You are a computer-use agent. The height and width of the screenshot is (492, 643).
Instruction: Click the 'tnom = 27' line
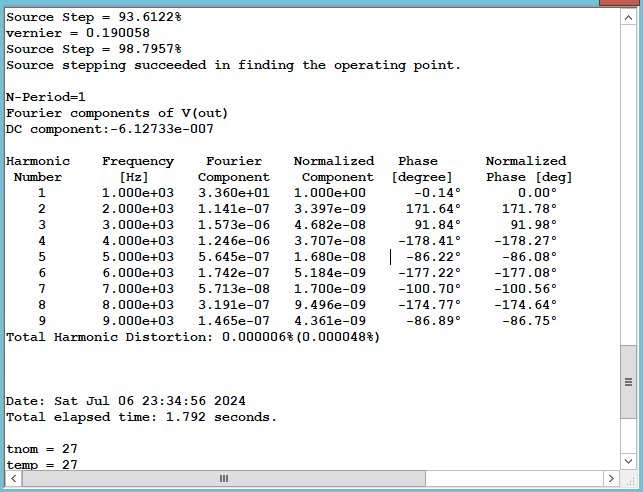pos(42,449)
